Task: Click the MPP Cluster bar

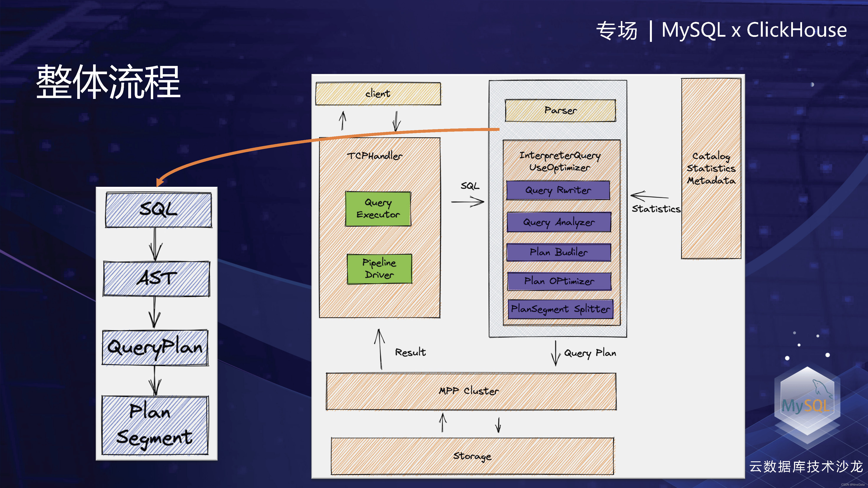Action: click(x=471, y=391)
